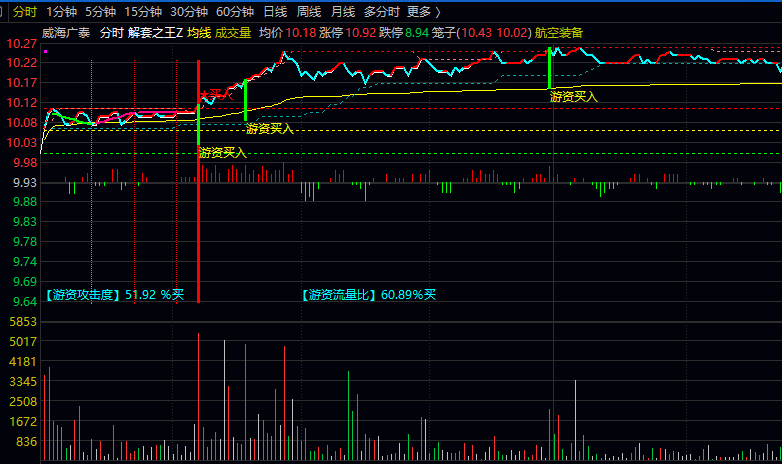Click the 均线 legend label
This screenshot has width=782, height=464.
click(199, 33)
